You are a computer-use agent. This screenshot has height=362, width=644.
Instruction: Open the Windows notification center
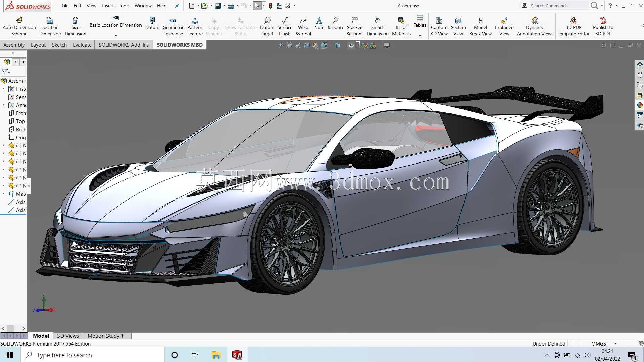[632, 355]
